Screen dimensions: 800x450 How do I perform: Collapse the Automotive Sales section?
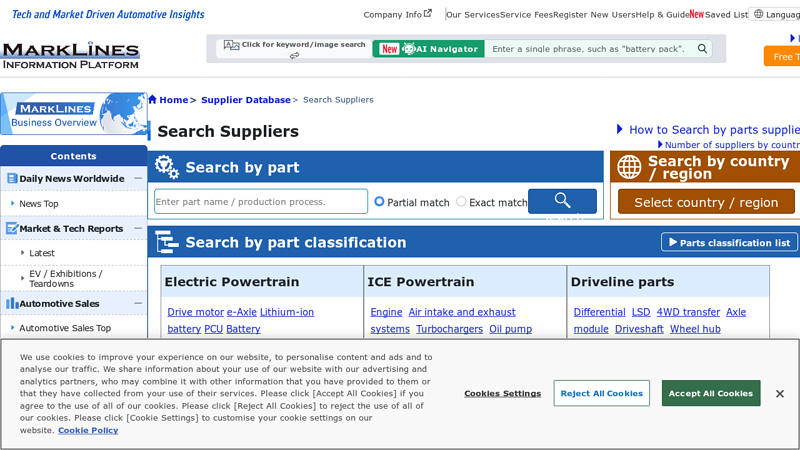pyautogui.click(x=138, y=304)
